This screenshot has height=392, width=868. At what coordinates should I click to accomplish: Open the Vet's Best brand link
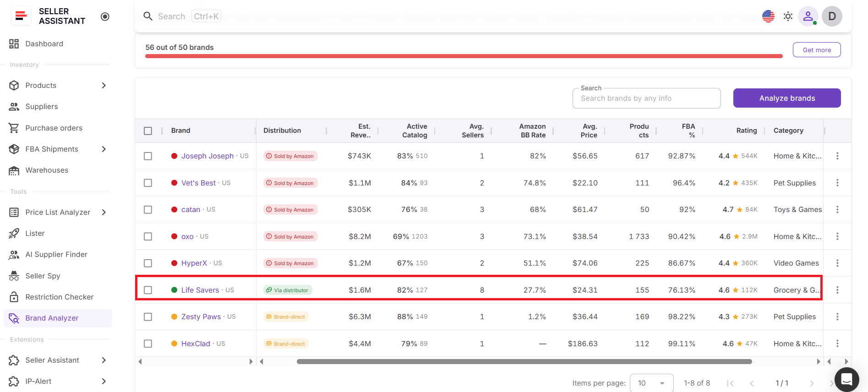(x=198, y=183)
